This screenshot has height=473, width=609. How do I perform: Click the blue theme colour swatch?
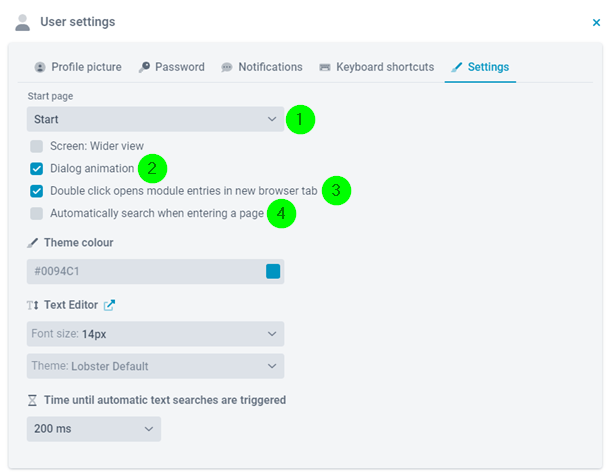[x=273, y=271]
